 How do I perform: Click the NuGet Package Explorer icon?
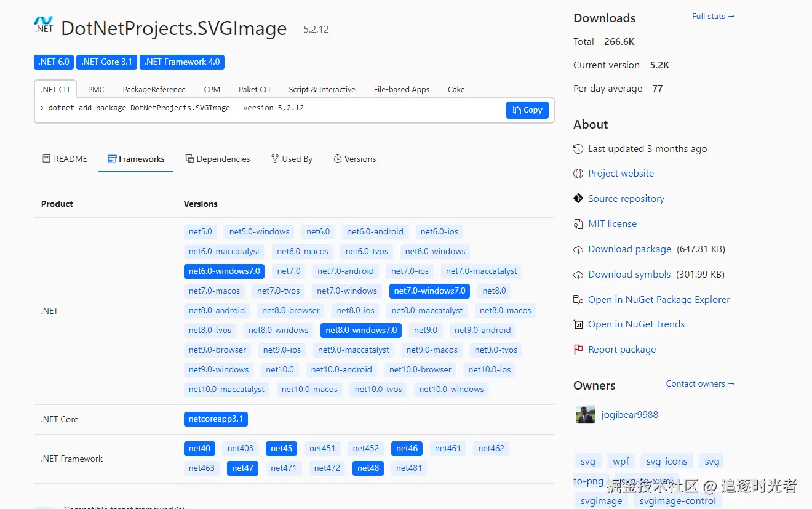[x=578, y=300]
